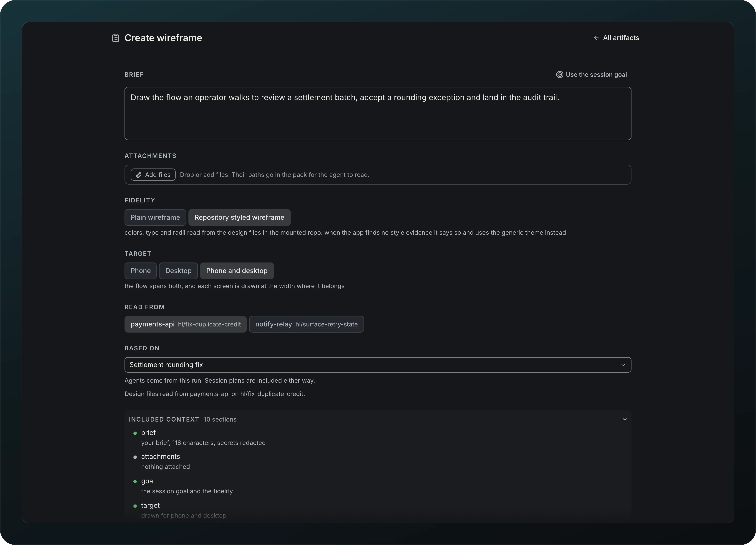Click the target icon beside Use the session goal
This screenshot has height=545, width=756.
click(x=559, y=75)
